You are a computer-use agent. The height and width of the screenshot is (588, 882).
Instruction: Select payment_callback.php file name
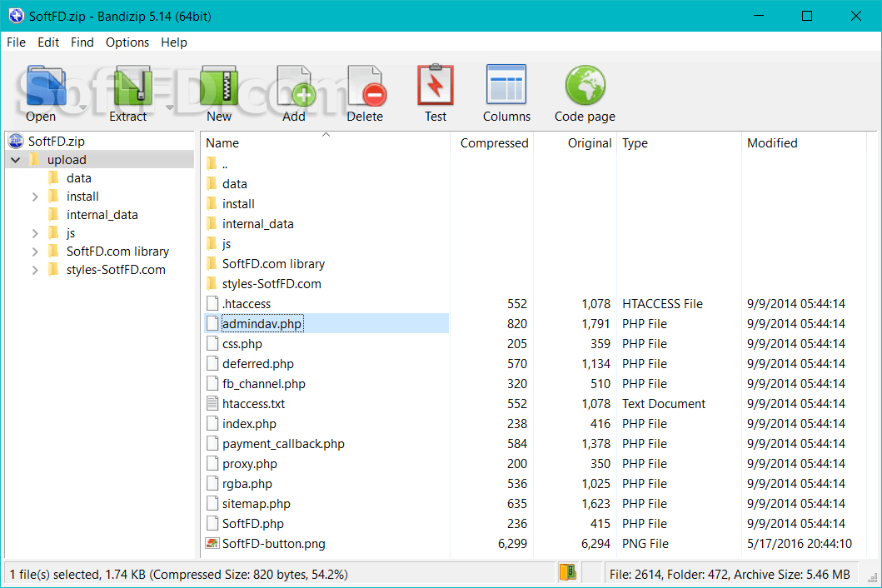click(283, 444)
